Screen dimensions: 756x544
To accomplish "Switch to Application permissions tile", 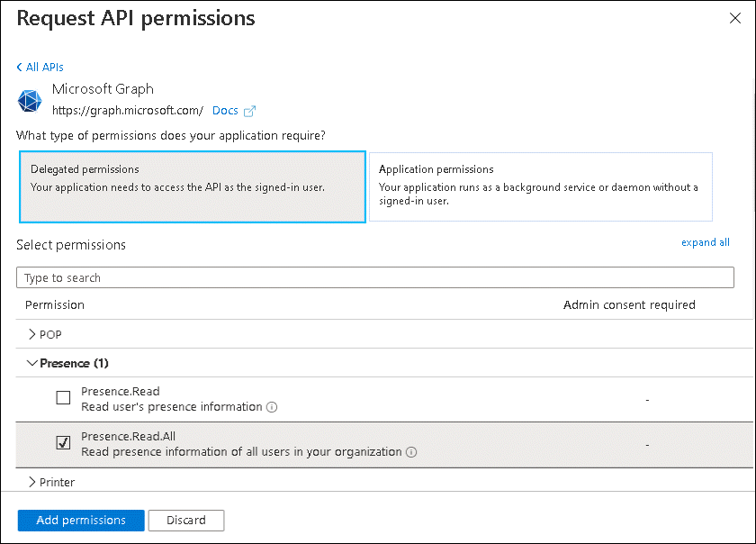I will point(540,186).
